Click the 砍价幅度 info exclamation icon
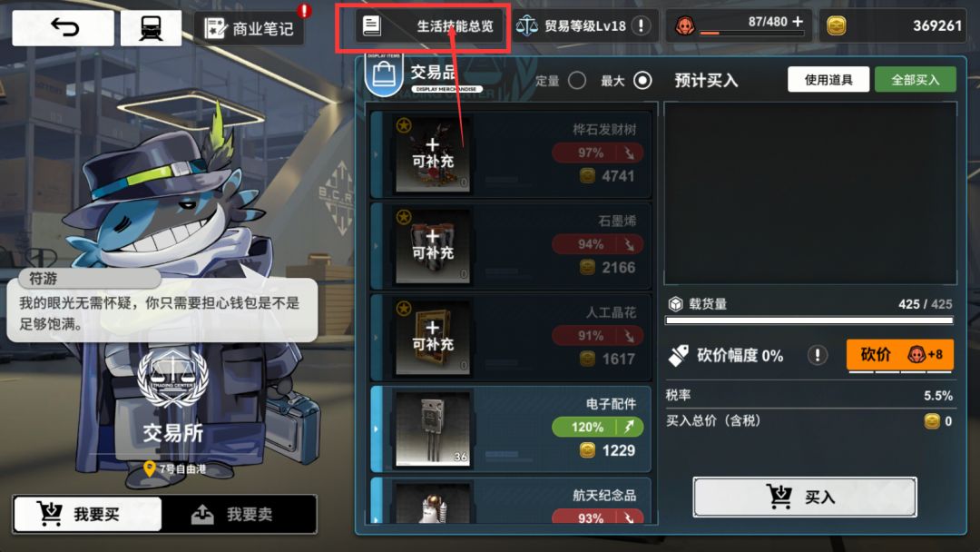Image resolution: width=980 pixels, height=552 pixels. coord(817,355)
